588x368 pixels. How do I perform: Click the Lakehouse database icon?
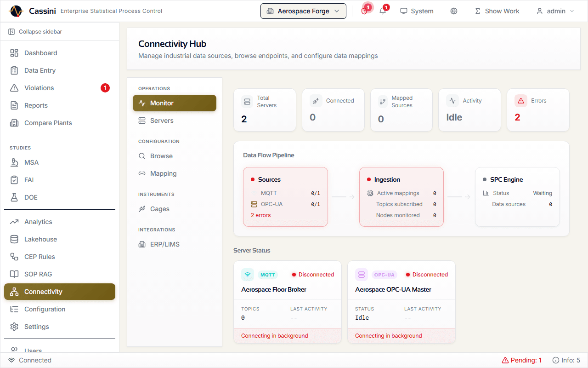[14, 239]
